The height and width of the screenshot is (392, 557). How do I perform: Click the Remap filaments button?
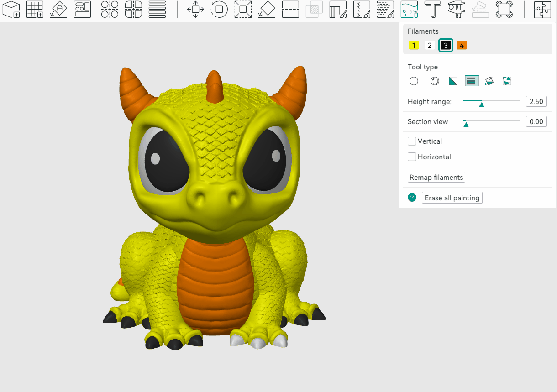pyautogui.click(x=436, y=178)
